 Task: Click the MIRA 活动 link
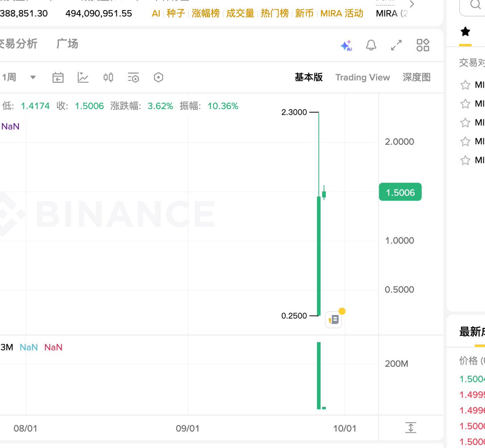tap(342, 13)
